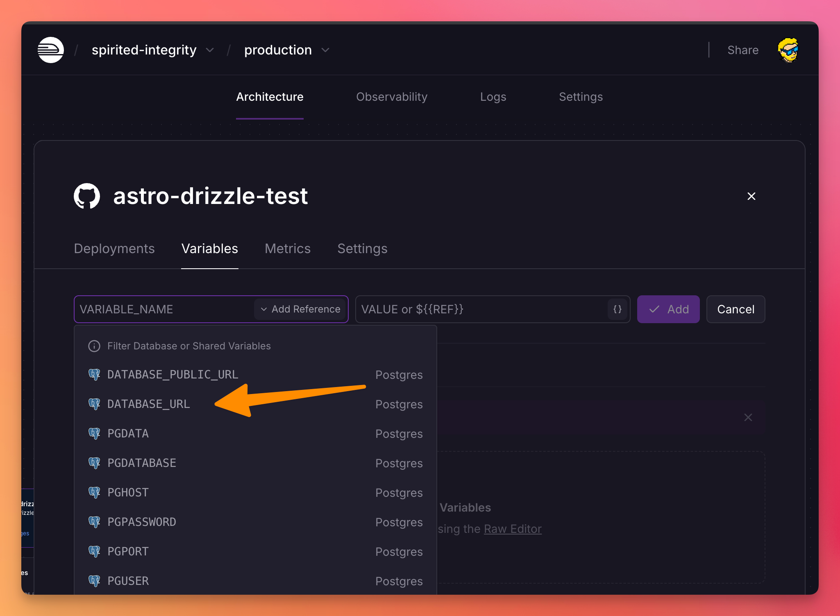Open the user avatar profile menu

(788, 50)
